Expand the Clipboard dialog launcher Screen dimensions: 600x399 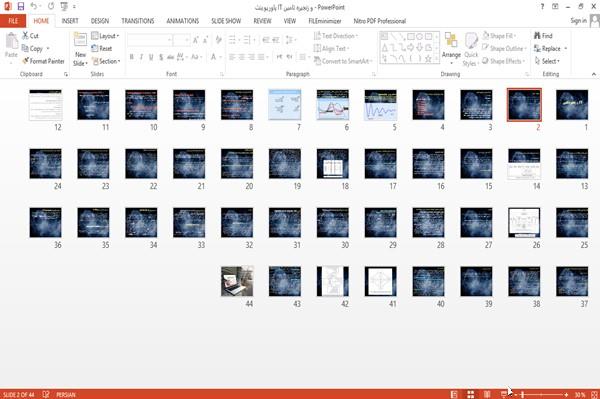(x=66, y=74)
